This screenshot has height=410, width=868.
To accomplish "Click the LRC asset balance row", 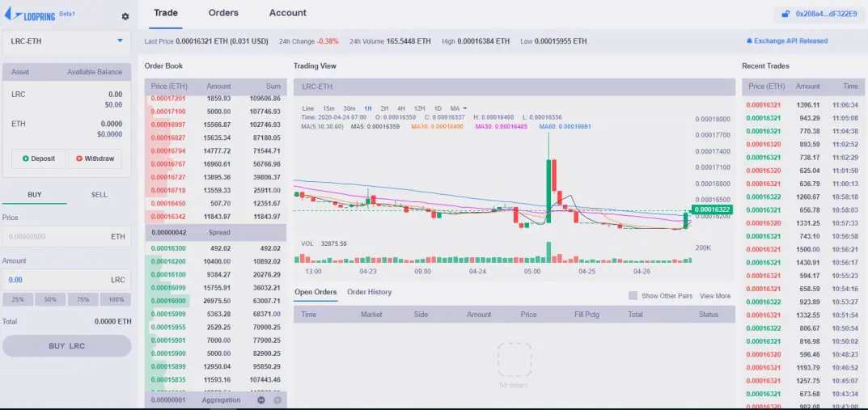I will click(x=67, y=99).
